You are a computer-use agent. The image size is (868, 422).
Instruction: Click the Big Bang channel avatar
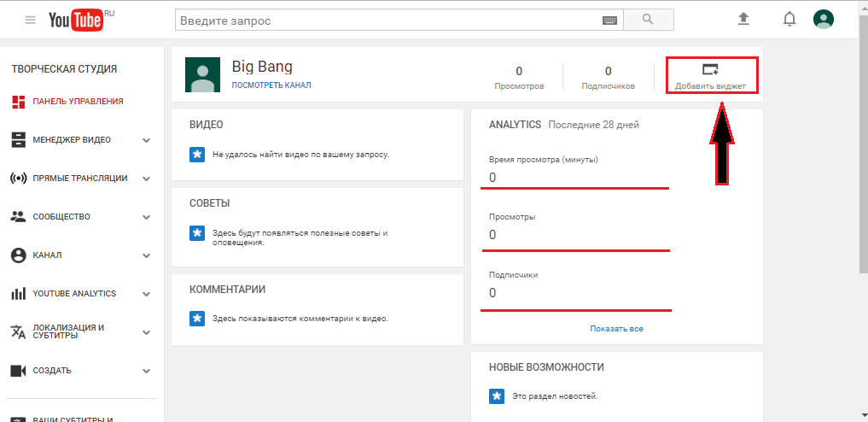click(x=202, y=74)
